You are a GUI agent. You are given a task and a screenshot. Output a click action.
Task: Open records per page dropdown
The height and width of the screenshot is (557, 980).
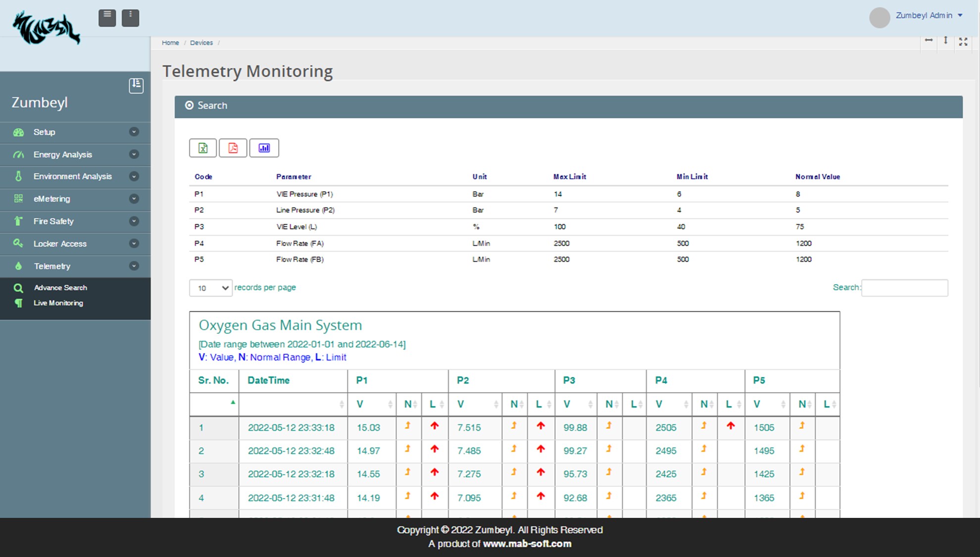click(x=210, y=288)
